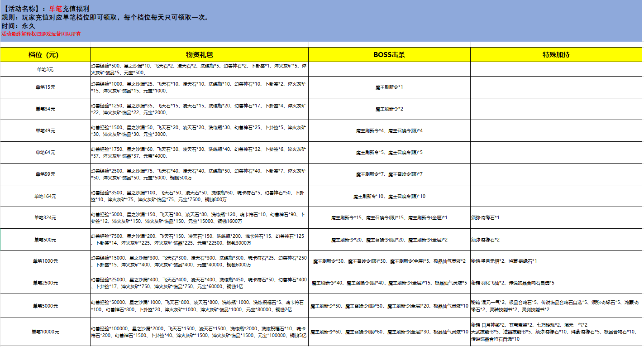
Task: Click the 单笔10000元 tier cell
Action: click(x=45, y=332)
